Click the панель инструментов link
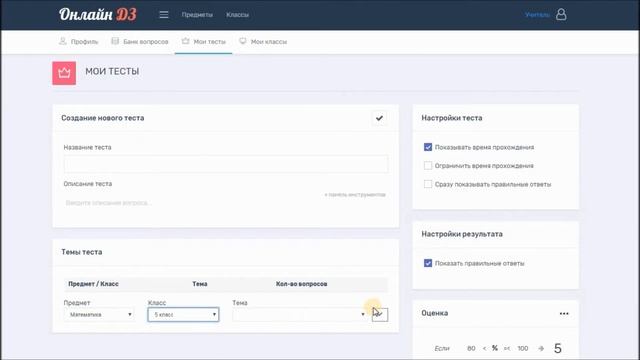Viewport: 640px width, 360px height. [x=355, y=195]
